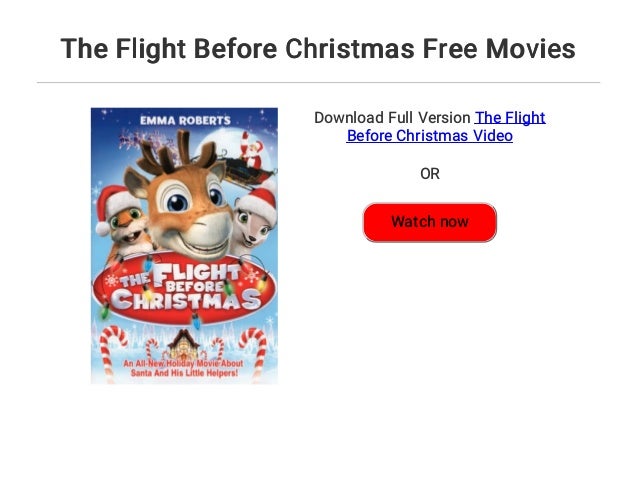The width and height of the screenshot is (638, 479).
Task: Open The Flight Before Christmas Video link
Action: 446,127
